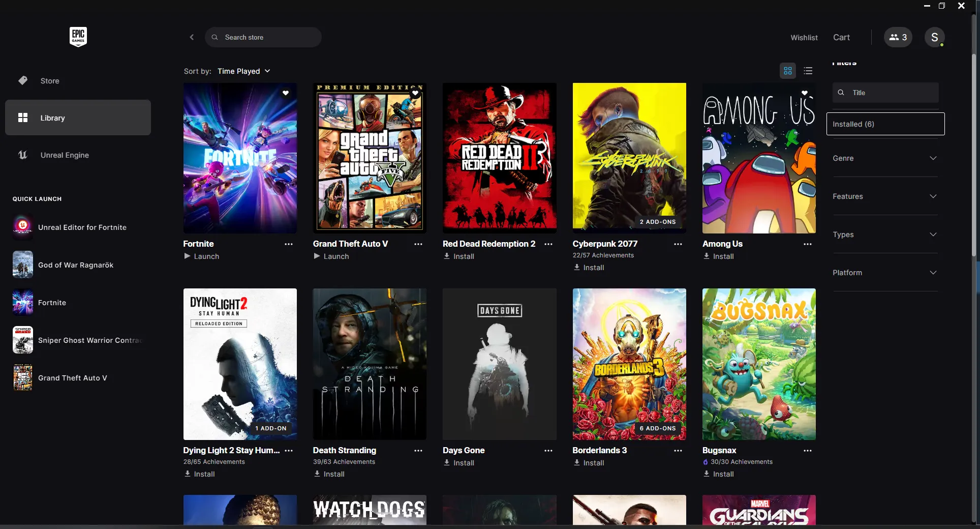Open the Friends panel
980x529 pixels.
[898, 37]
